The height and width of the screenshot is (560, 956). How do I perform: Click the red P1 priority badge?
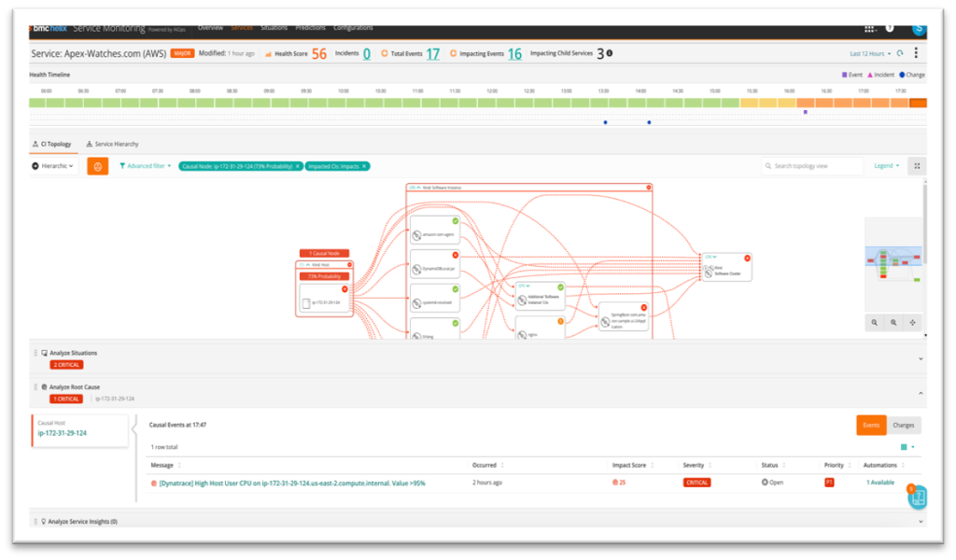[829, 483]
